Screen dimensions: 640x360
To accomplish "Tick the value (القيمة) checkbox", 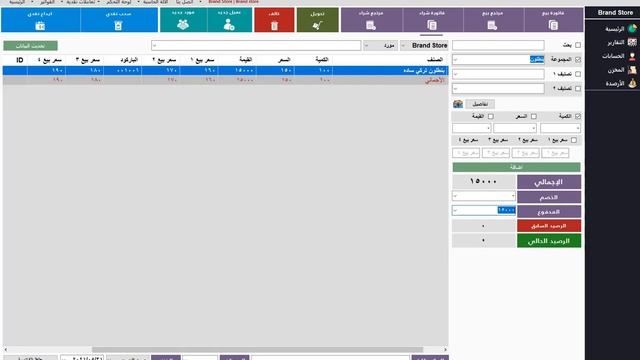I will 491,116.
